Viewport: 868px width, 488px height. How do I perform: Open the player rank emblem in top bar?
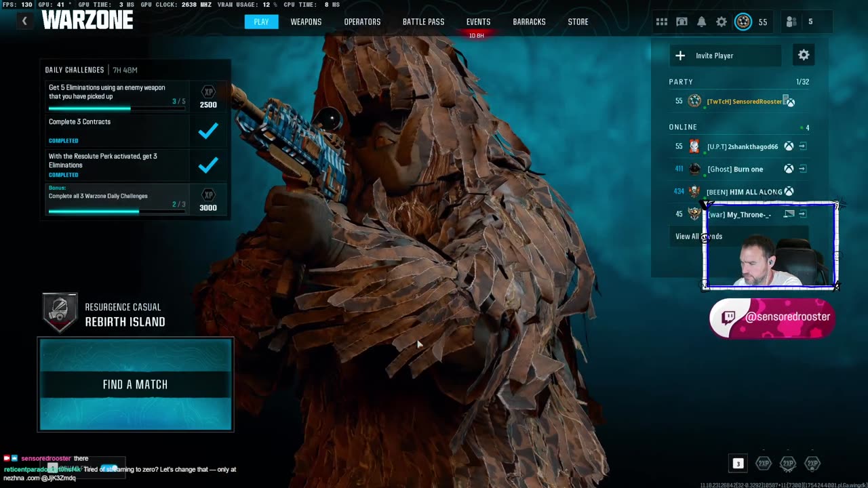click(743, 22)
